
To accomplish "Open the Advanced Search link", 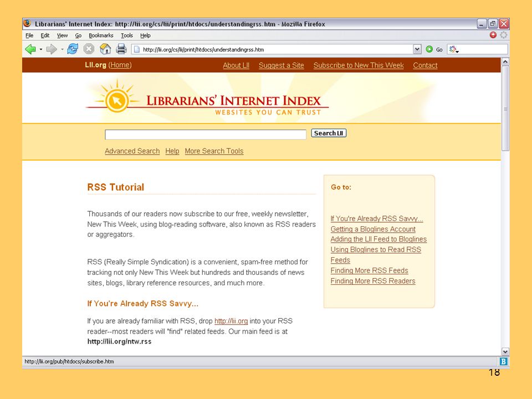I will (132, 151).
